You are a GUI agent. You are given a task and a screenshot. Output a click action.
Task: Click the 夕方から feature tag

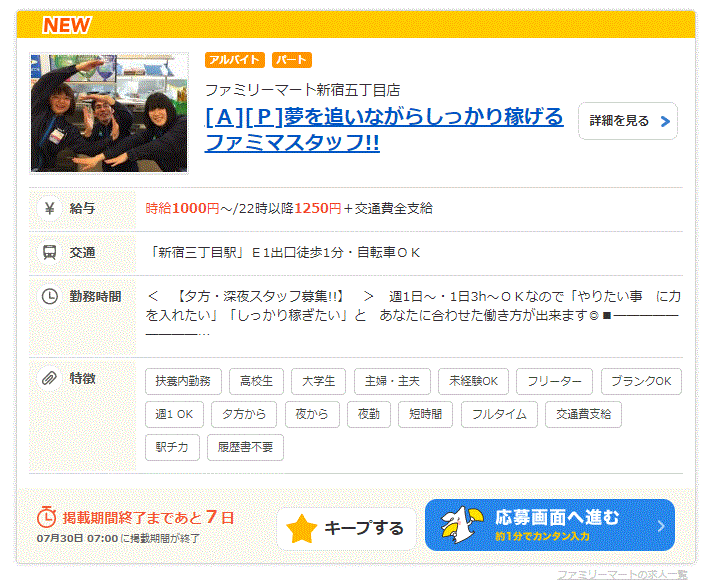coord(244,414)
